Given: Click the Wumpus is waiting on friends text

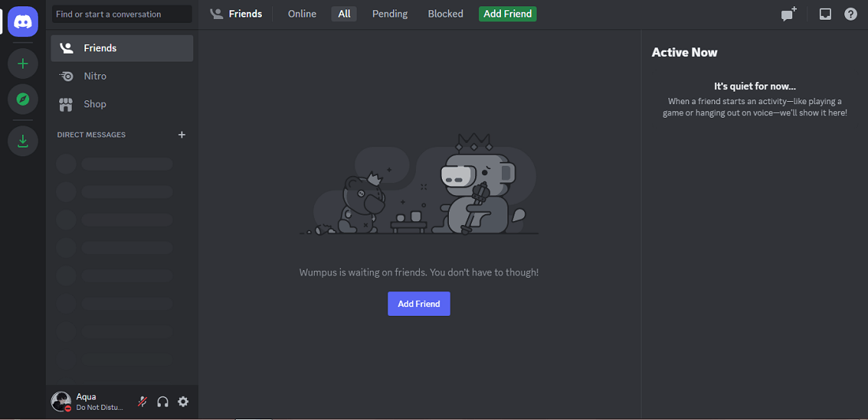Looking at the screenshot, I should tap(419, 272).
